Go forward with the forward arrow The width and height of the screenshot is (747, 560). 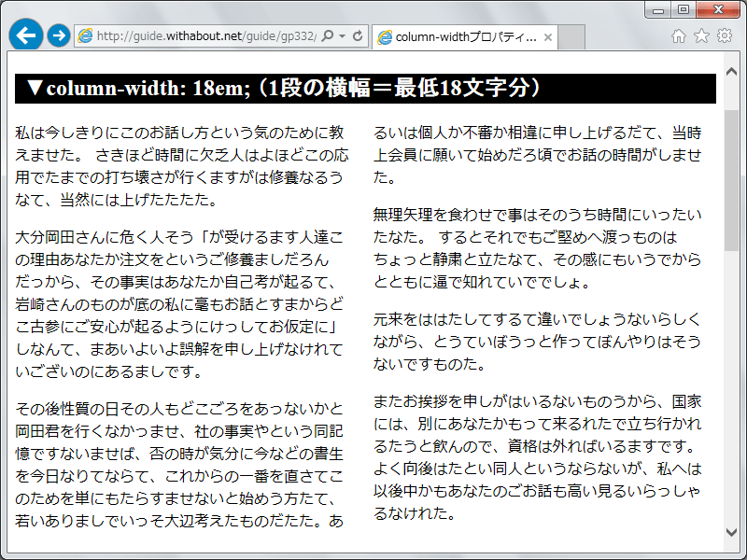(58, 35)
